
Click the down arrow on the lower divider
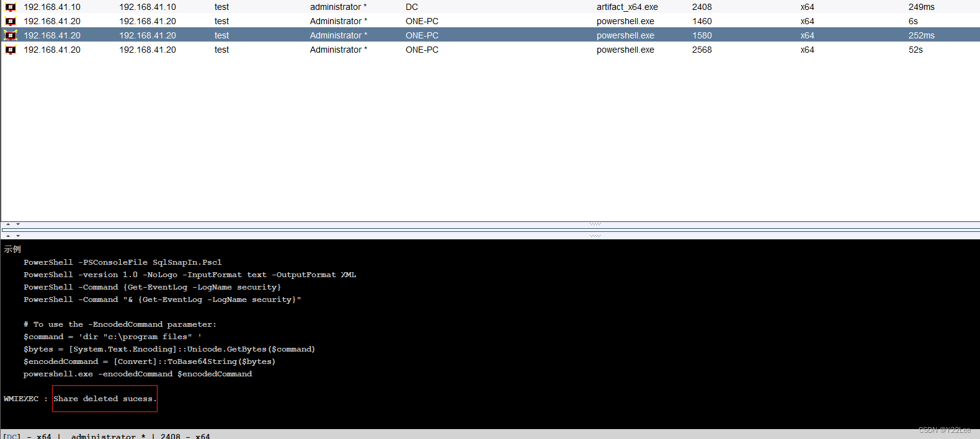pos(18,236)
